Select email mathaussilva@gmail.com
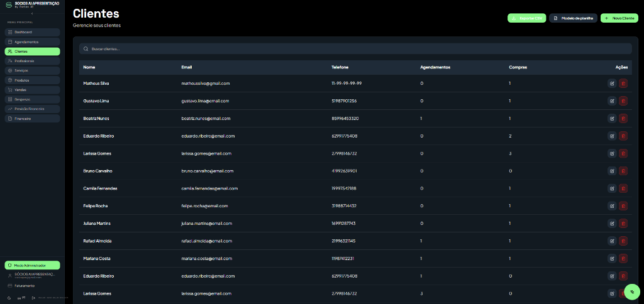 (206, 84)
